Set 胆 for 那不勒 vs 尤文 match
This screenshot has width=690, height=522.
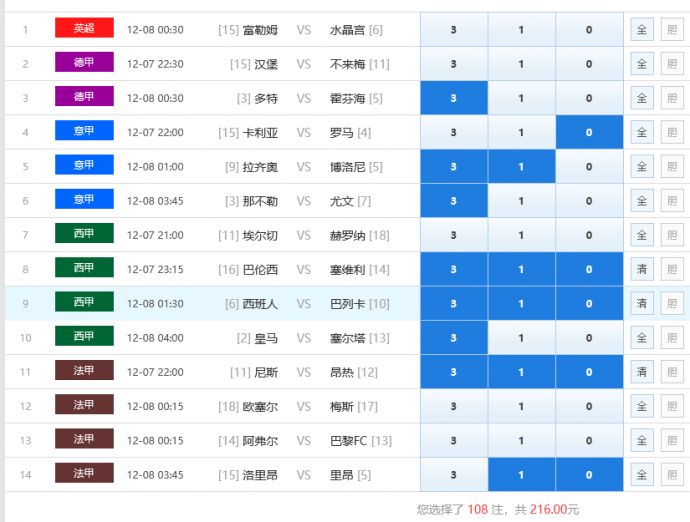671,201
